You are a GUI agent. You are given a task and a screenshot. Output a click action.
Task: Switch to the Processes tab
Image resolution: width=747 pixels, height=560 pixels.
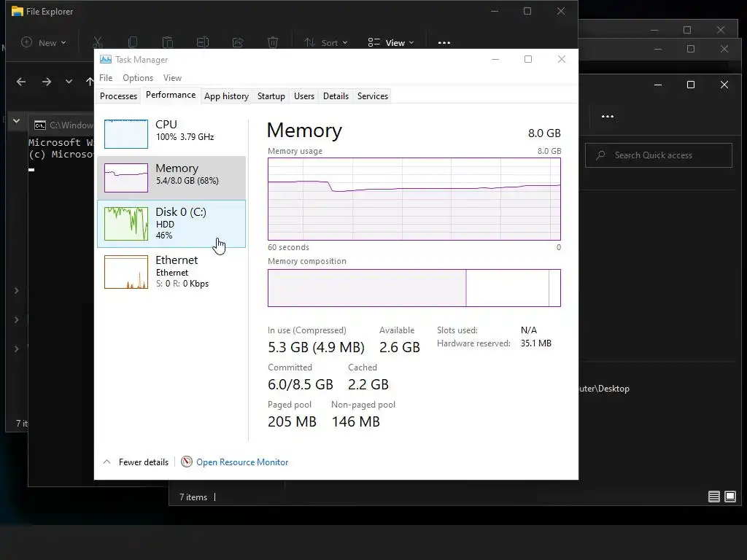point(119,96)
